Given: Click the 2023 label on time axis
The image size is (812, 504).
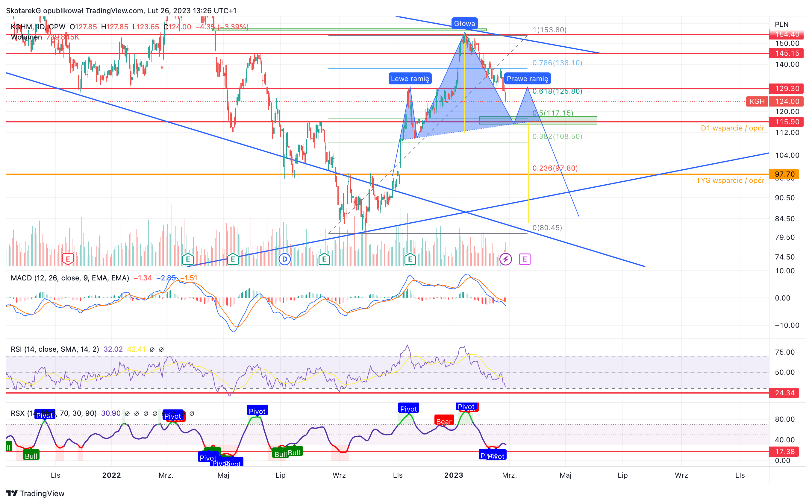Looking at the screenshot, I should tap(454, 475).
